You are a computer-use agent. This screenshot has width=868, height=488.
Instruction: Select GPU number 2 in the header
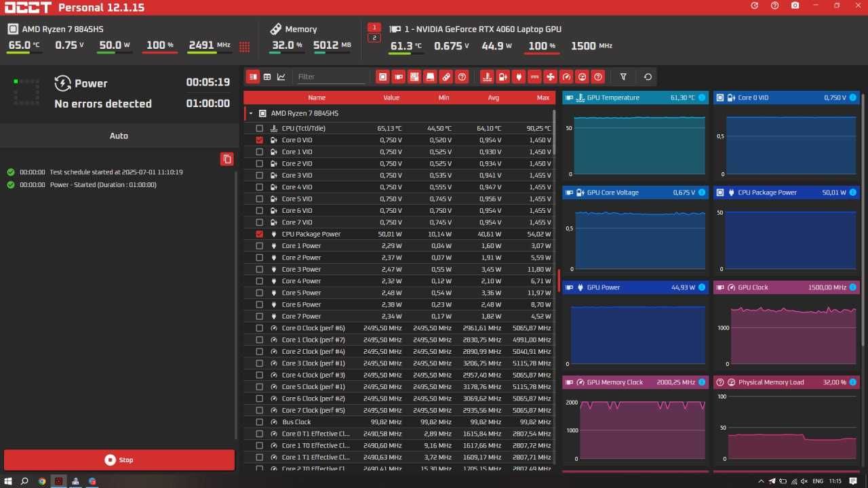[x=374, y=38]
